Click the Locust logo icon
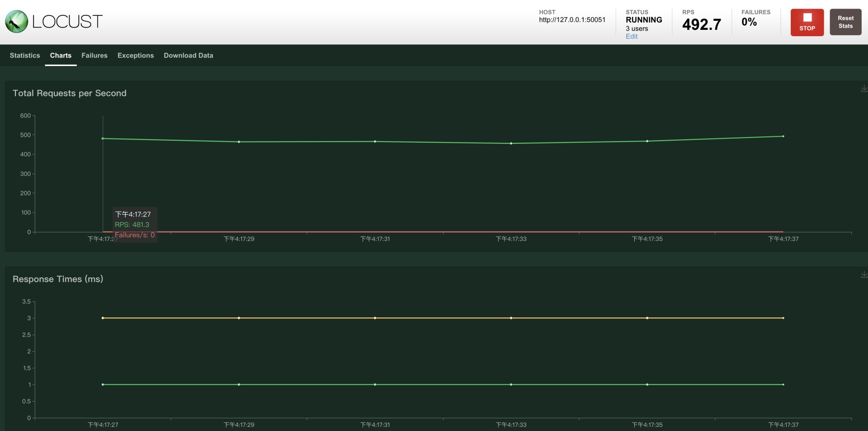The width and height of the screenshot is (868, 431). 16,21
